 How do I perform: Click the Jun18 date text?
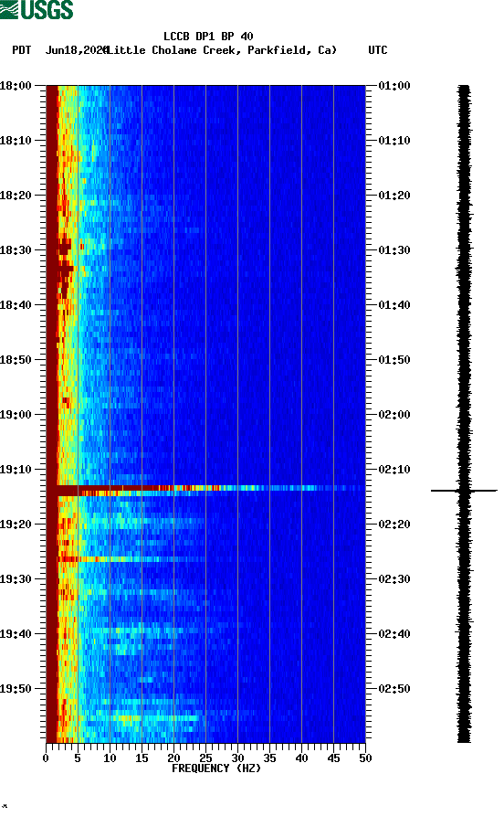(x=76, y=50)
